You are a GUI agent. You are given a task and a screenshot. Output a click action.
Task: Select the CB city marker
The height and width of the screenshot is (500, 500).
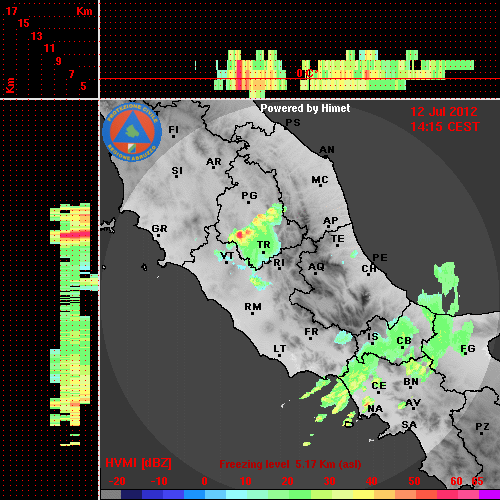tap(403, 347)
